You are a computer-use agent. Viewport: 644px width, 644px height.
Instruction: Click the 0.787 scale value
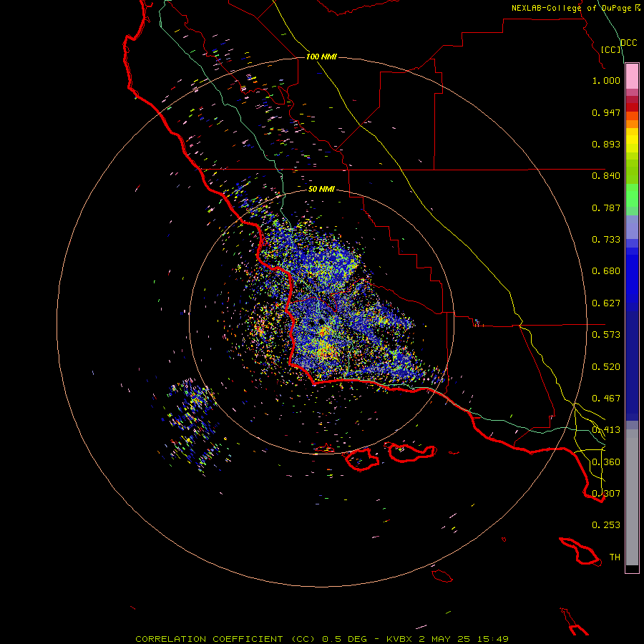click(x=606, y=208)
